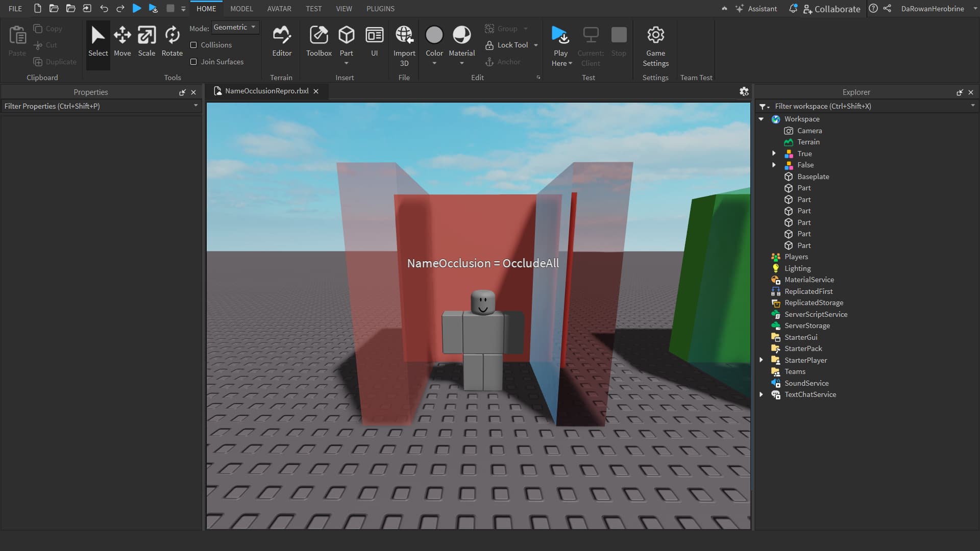Open the FILE menu

(15, 9)
